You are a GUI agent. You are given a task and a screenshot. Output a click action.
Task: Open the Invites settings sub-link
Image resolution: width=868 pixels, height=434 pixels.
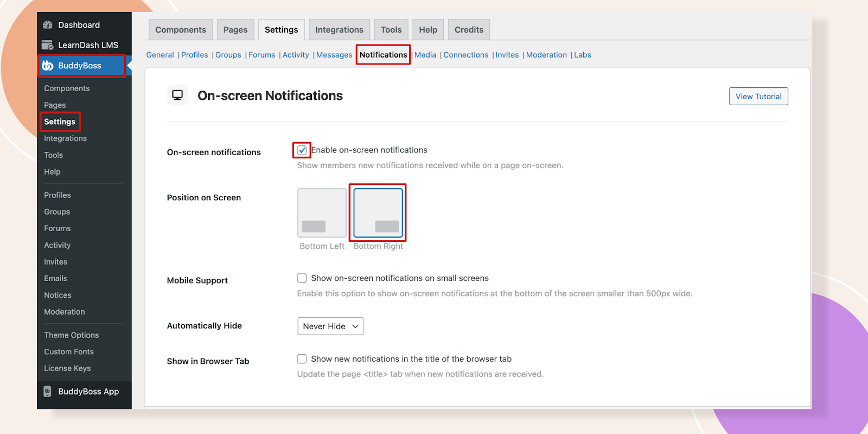point(507,55)
